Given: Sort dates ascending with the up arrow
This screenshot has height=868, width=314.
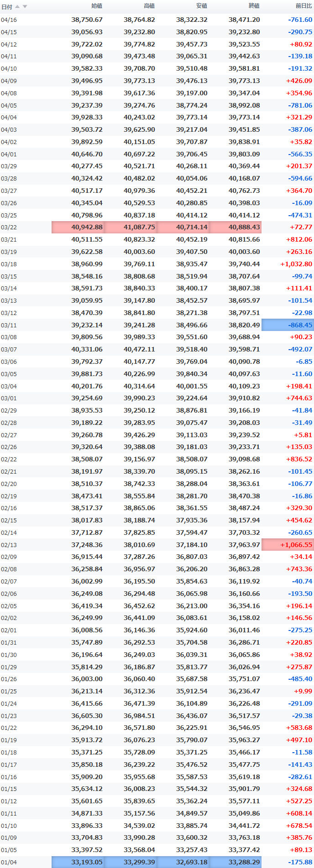Looking at the screenshot, I should click(18, 6).
